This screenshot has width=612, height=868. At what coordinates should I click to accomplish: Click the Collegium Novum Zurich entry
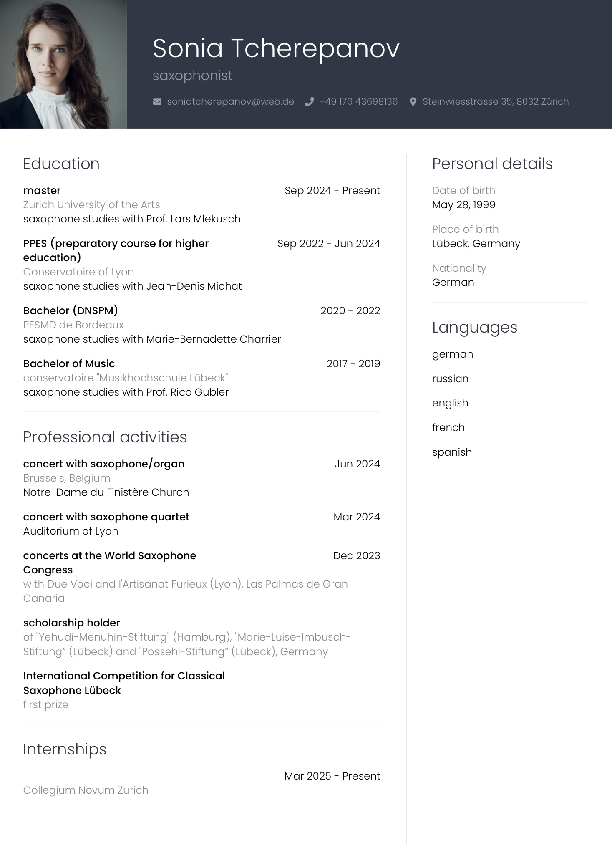86,790
